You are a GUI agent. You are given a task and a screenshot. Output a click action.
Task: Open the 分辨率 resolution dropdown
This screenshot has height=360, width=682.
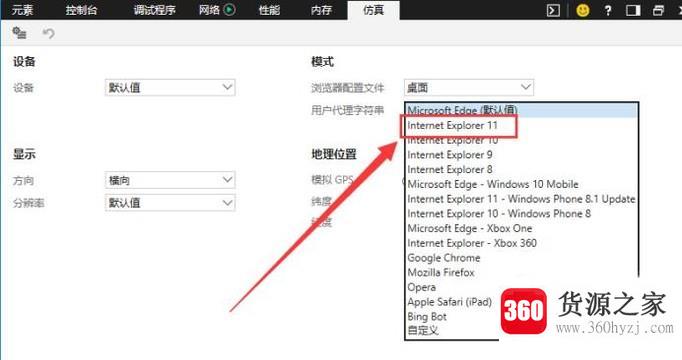[170, 203]
